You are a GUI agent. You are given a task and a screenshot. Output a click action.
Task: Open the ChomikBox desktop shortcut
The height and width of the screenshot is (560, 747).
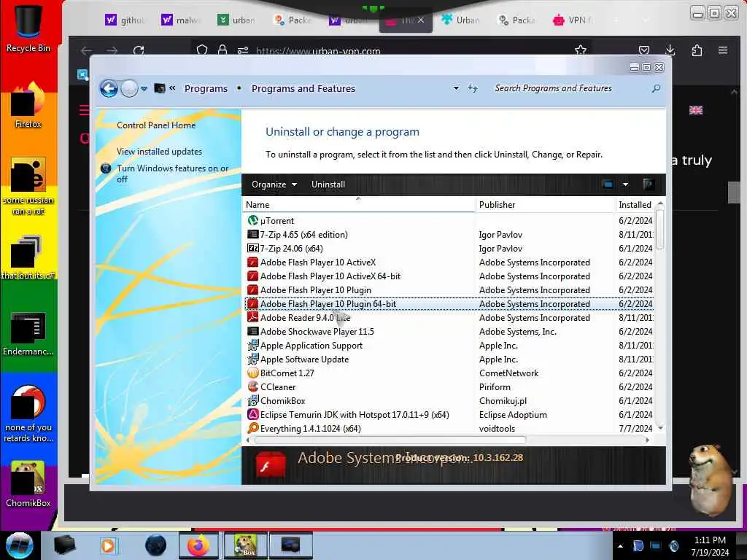(28, 483)
